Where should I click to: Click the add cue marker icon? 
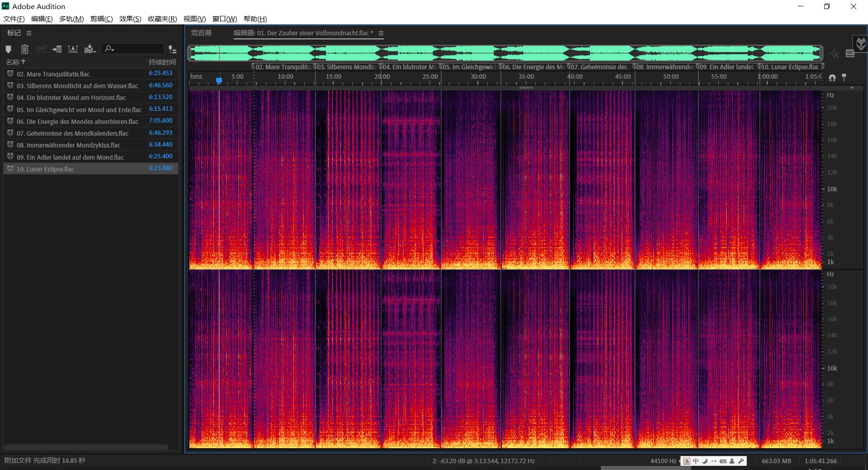coord(8,49)
